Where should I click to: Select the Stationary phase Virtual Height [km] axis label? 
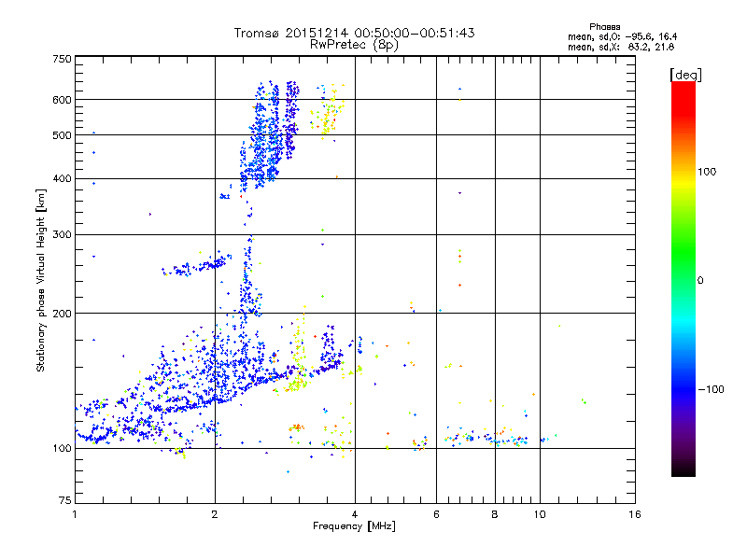tap(40, 281)
